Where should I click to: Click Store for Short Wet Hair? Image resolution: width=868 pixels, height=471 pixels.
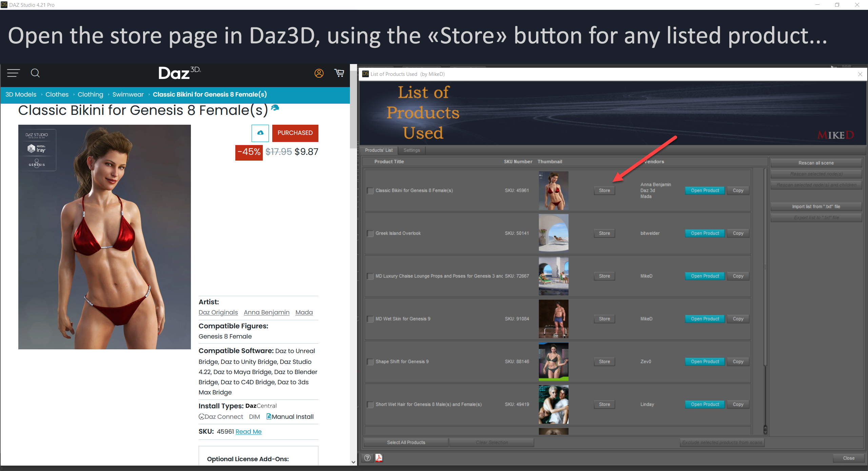pyautogui.click(x=604, y=404)
